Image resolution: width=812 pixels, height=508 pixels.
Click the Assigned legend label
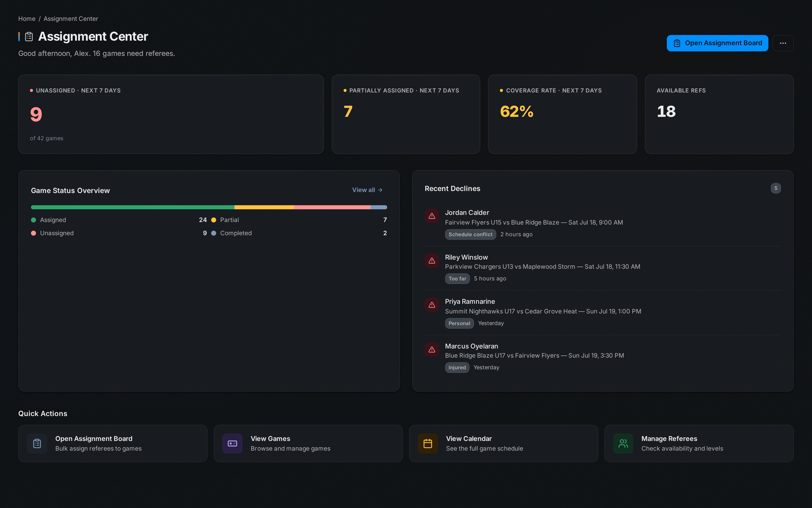[53, 220]
